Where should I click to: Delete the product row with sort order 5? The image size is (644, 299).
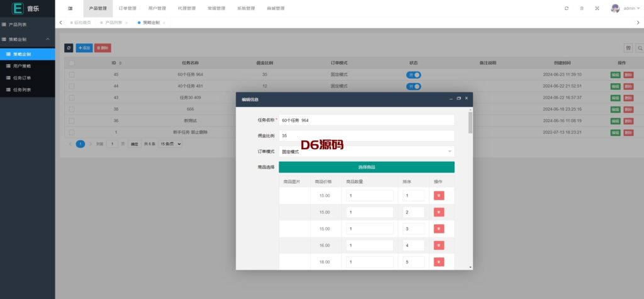(x=438, y=262)
